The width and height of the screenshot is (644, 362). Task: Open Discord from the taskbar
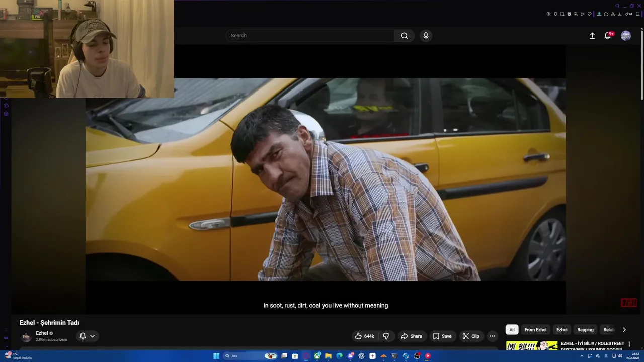(x=351, y=356)
